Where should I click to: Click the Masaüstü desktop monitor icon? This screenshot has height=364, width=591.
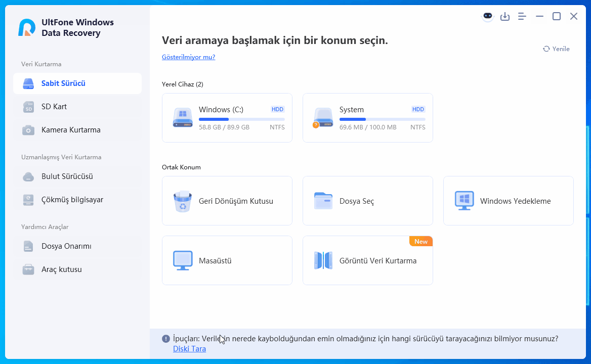[x=183, y=261]
